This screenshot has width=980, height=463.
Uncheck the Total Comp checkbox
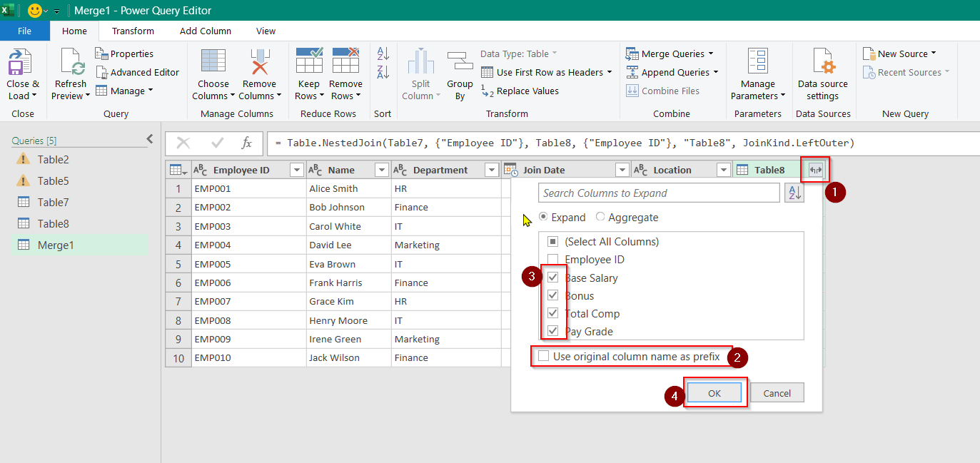pyautogui.click(x=552, y=313)
